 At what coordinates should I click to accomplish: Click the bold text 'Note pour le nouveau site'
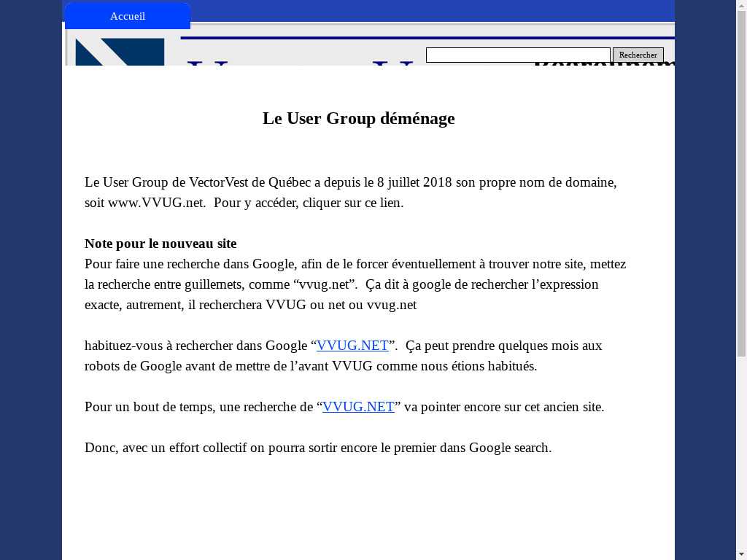pyautogui.click(x=160, y=244)
